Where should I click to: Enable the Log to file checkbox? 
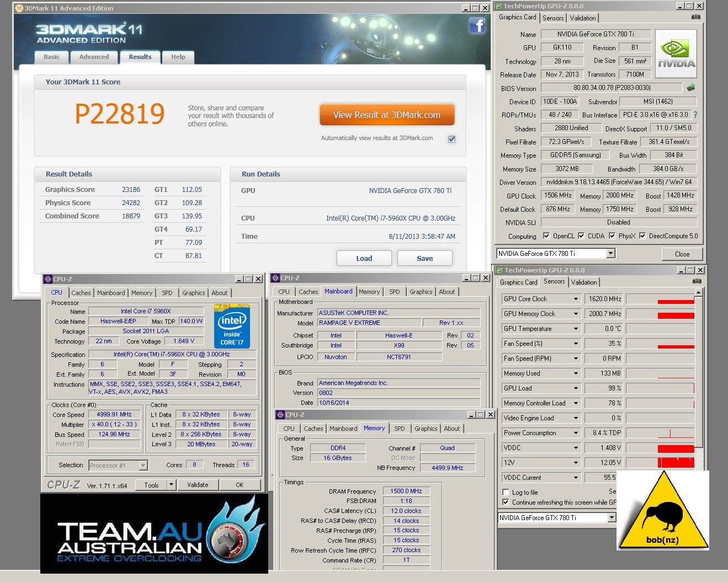[x=506, y=492]
